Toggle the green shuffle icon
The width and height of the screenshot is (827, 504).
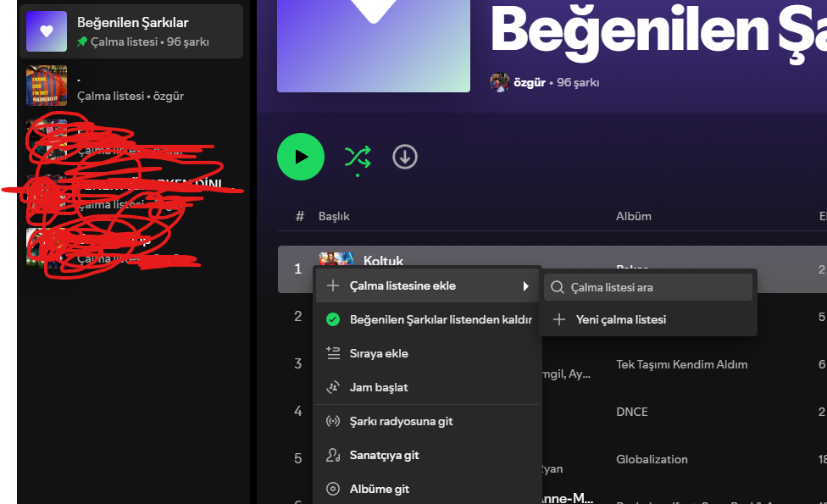[358, 157]
